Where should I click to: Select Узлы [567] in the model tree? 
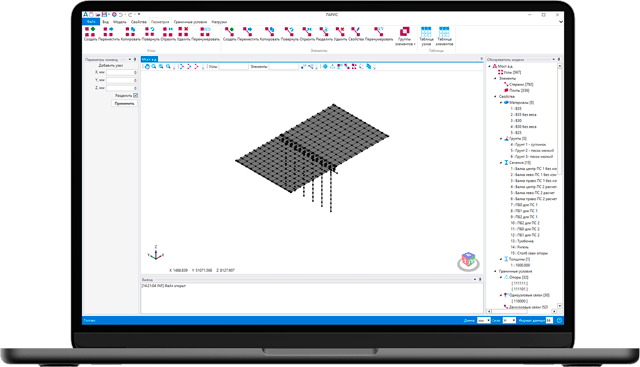512,72
